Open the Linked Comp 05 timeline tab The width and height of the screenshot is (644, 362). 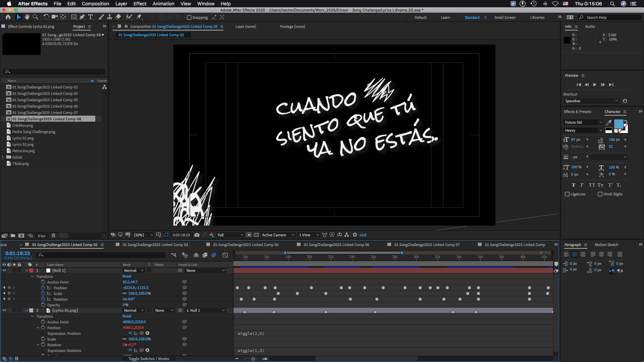[246, 245]
